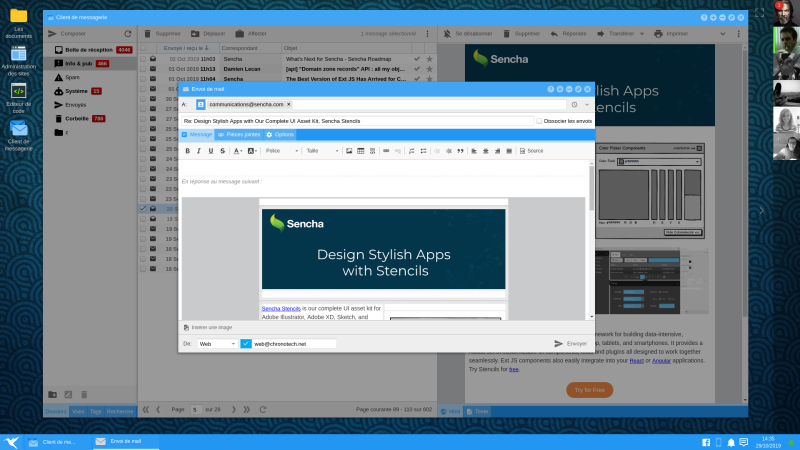Image resolution: width=800 pixels, height=450 pixels.
Task: Click Se désabonner in preview toolbar
Action: (468, 34)
